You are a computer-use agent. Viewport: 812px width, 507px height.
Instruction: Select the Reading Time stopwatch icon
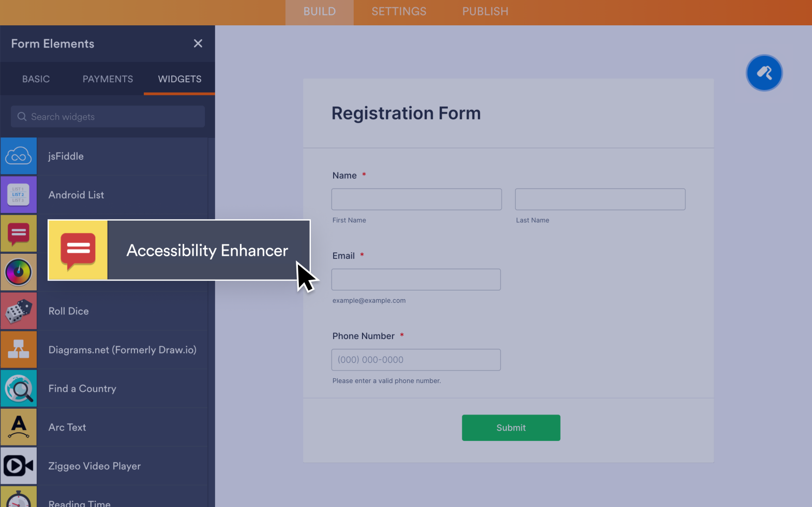click(x=19, y=499)
